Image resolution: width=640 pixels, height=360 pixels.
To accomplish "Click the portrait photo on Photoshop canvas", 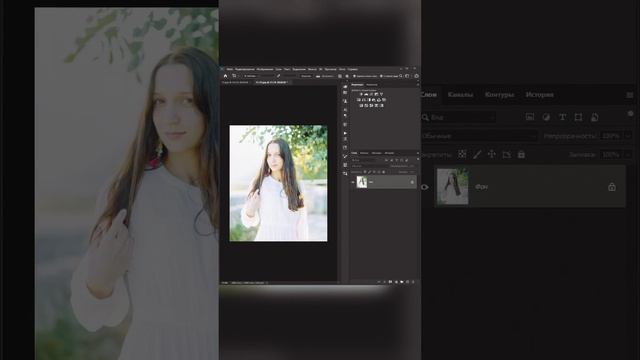I will [x=278, y=183].
